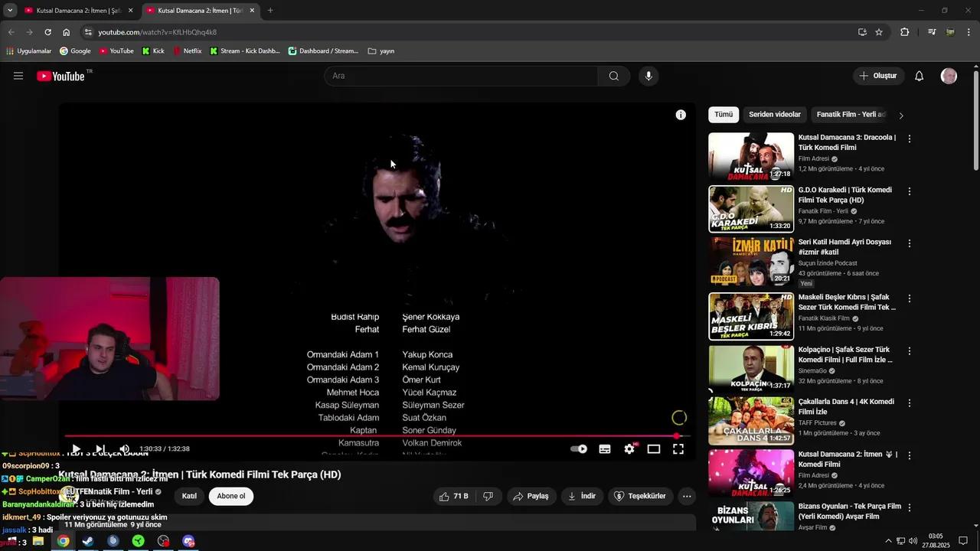This screenshot has height=551, width=980.
Task: Open Kick bookmark
Action: (x=153, y=51)
